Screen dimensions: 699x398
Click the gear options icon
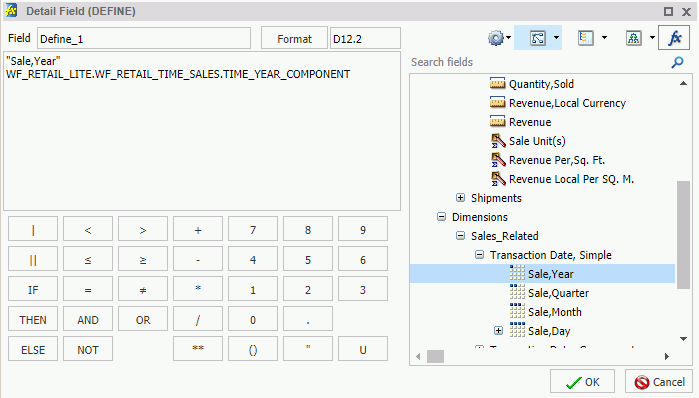click(495, 38)
